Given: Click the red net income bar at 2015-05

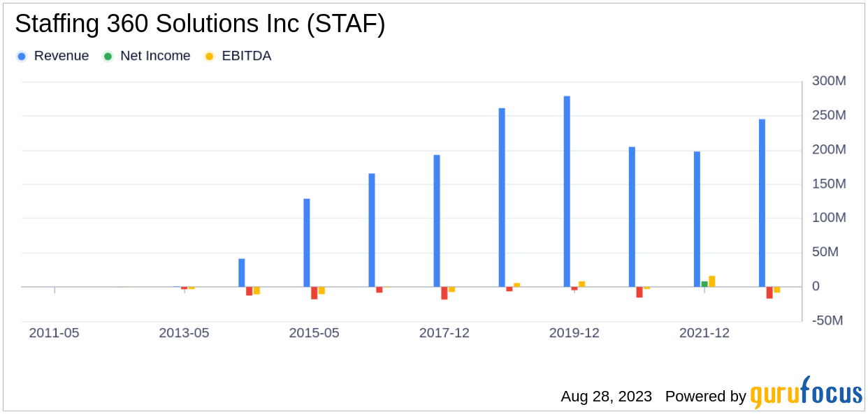Looking at the screenshot, I should point(314,293).
